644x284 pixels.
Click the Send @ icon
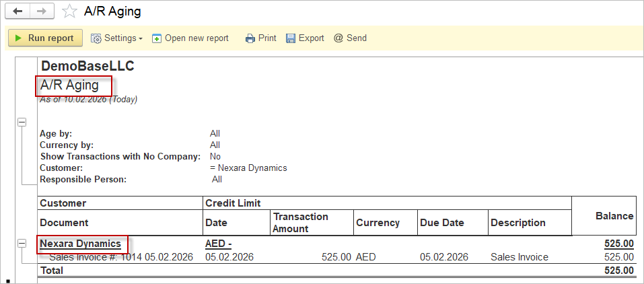tap(338, 38)
